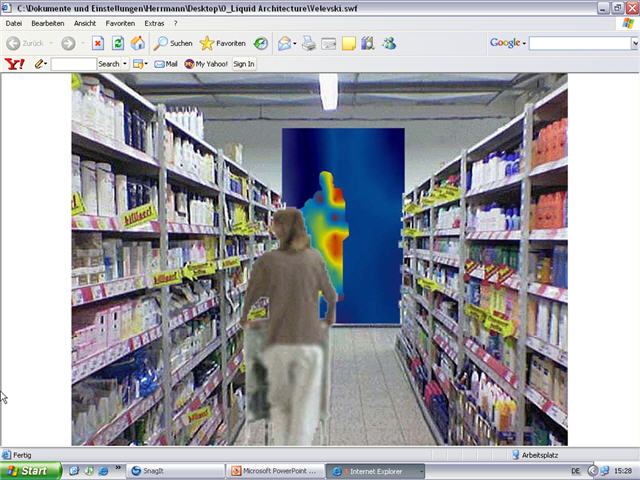Click the Stop loading red X icon

[98, 43]
